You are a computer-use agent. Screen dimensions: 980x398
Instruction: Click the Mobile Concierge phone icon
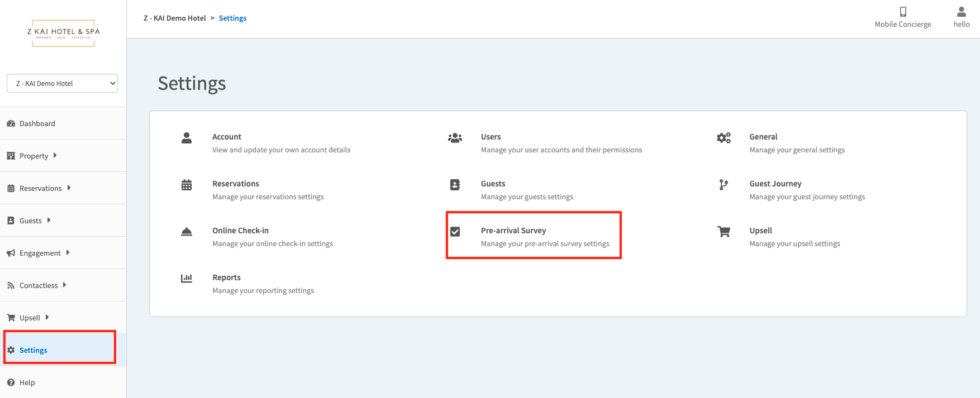tap(902, 12)
